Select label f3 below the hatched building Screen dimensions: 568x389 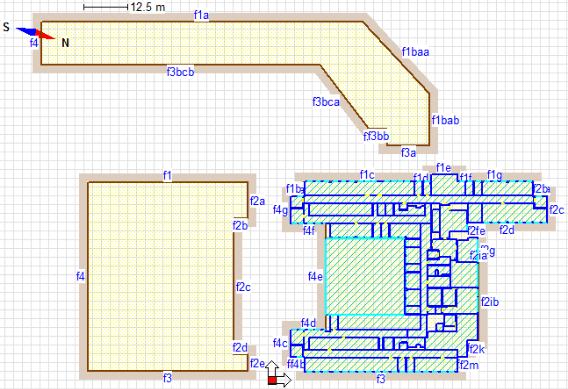[x=381, y=379]
